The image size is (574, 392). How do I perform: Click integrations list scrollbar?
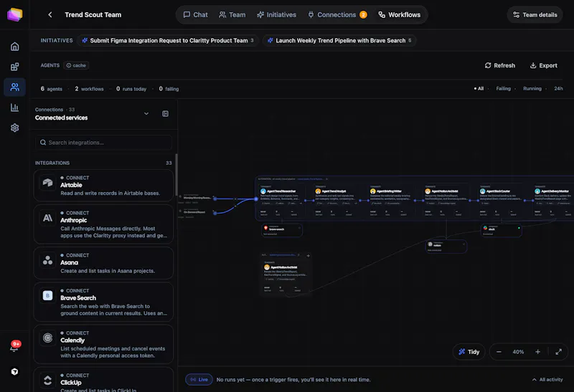coord(177,174)
